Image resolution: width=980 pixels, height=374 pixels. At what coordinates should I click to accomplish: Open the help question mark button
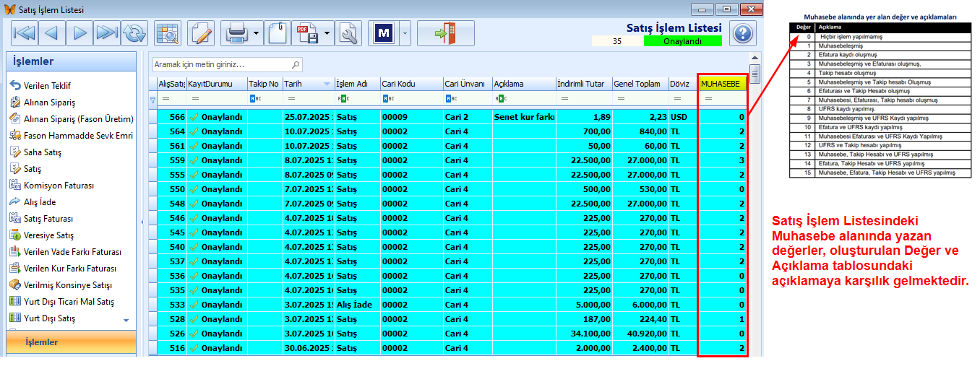pos(742,34)
